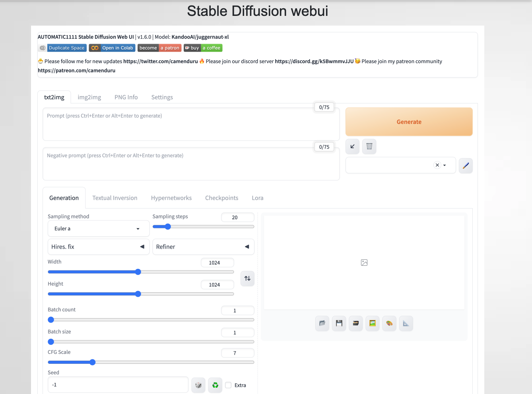Screen dimensions: 532x394
Task: Open the Checkpoints tab
Action: coord(221,198)
